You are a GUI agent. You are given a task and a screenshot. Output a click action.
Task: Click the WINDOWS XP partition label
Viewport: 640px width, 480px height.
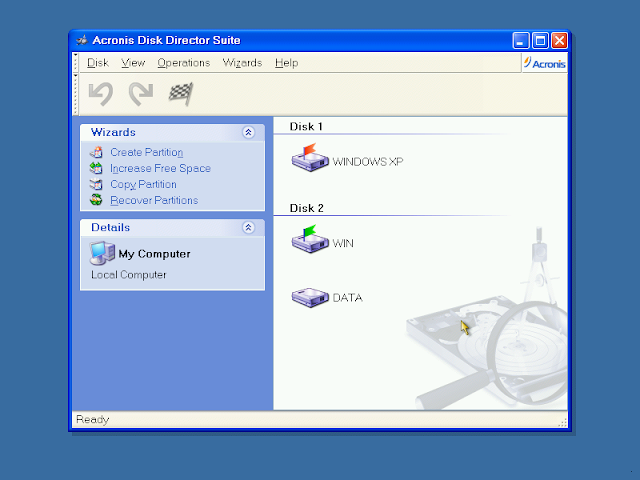(x=368, y=162)
